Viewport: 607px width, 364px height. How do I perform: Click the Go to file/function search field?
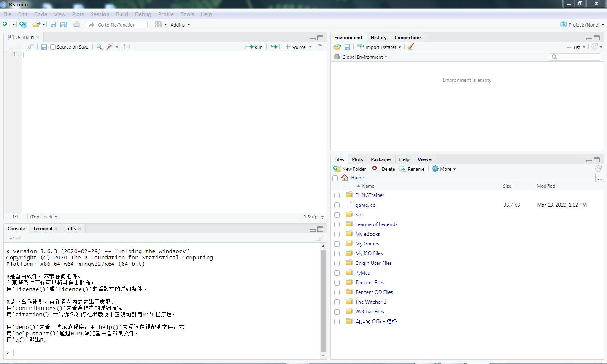(117, 25)
